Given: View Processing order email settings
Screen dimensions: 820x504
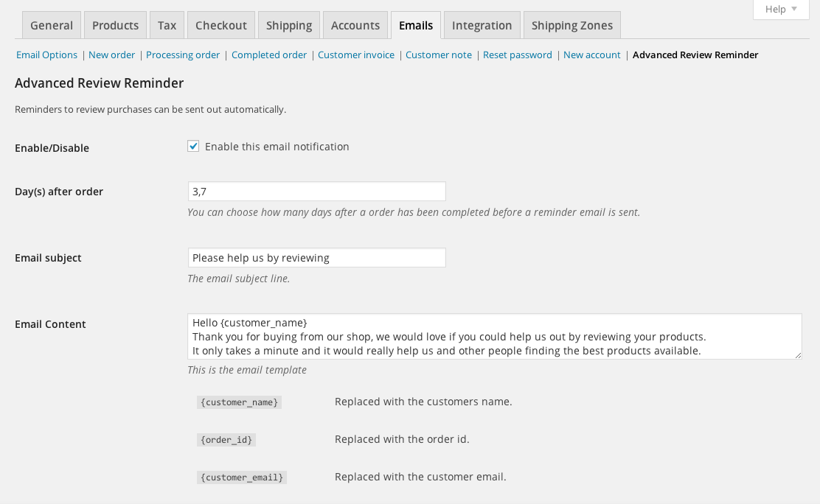Looking at the screenshot, I should tap(183, 55).
